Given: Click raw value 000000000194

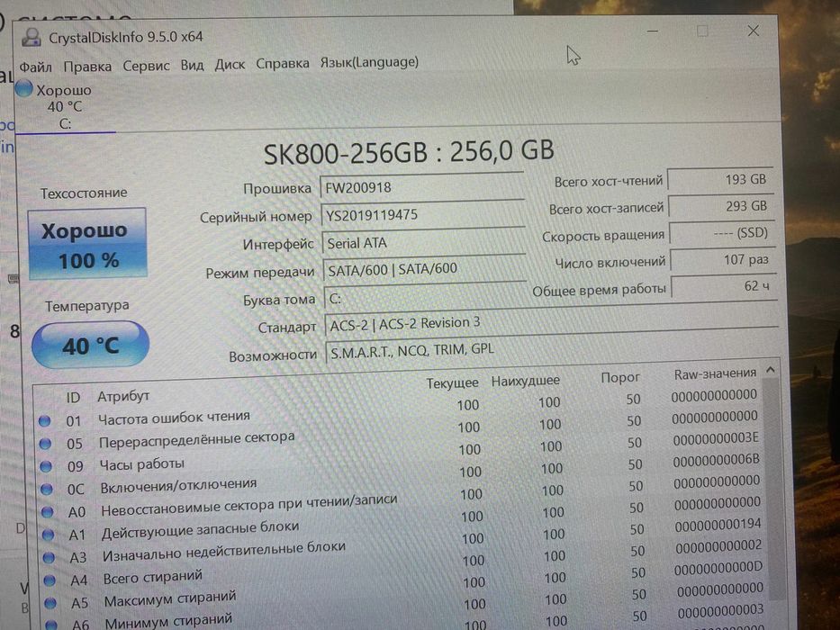Looking at the screenshot, I should pos(718,526).
